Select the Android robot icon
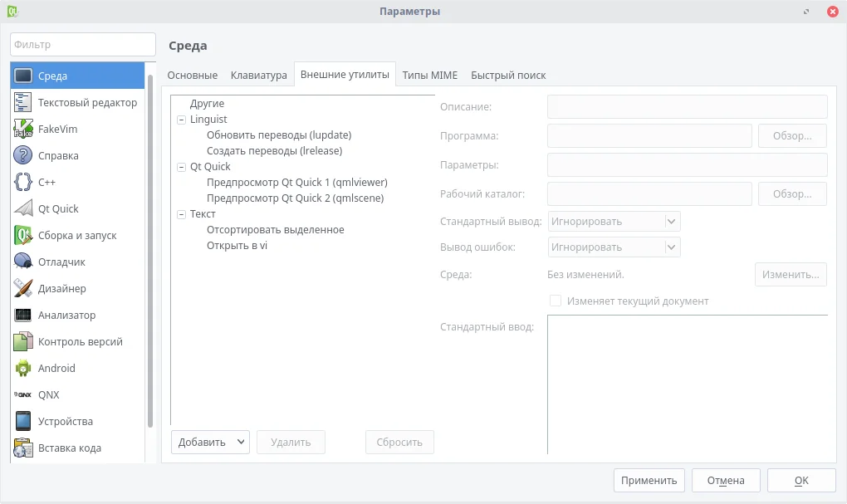 (x=23, y=368)
